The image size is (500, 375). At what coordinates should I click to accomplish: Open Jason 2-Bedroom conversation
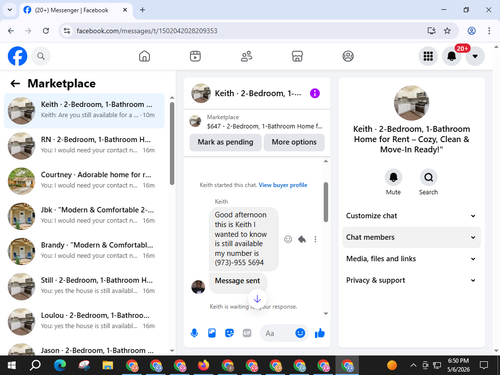click(x=84, y=349)
